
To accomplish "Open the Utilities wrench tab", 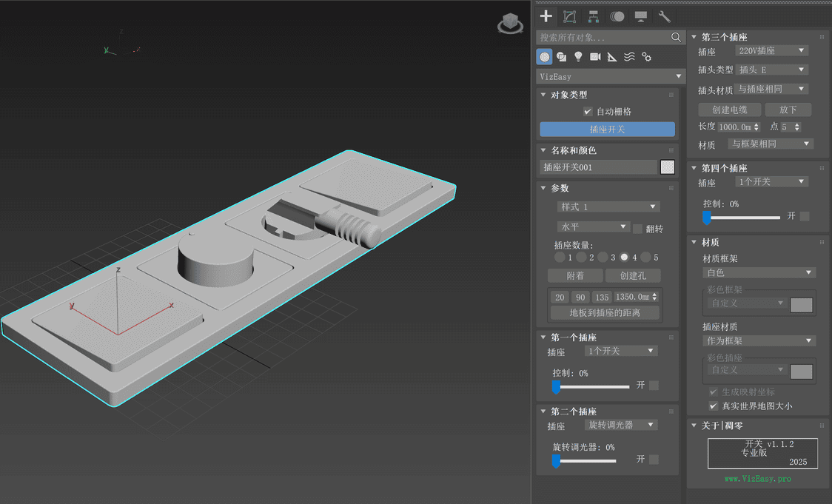I will click(x=664, y=16).
